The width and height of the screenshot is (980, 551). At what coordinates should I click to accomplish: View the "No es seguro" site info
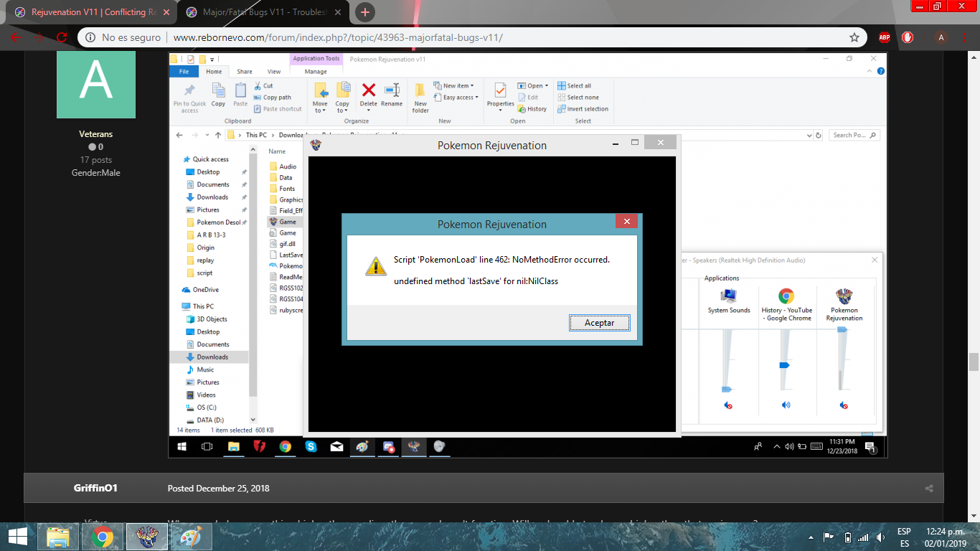123,37
